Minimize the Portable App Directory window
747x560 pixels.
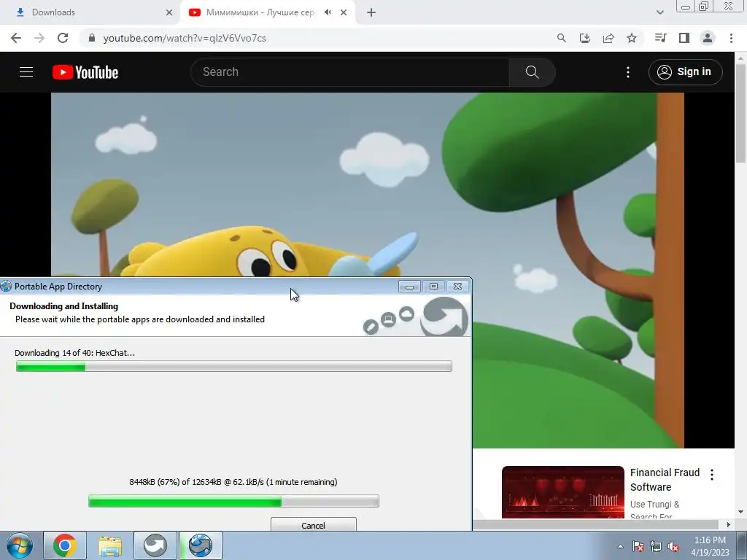409,286
